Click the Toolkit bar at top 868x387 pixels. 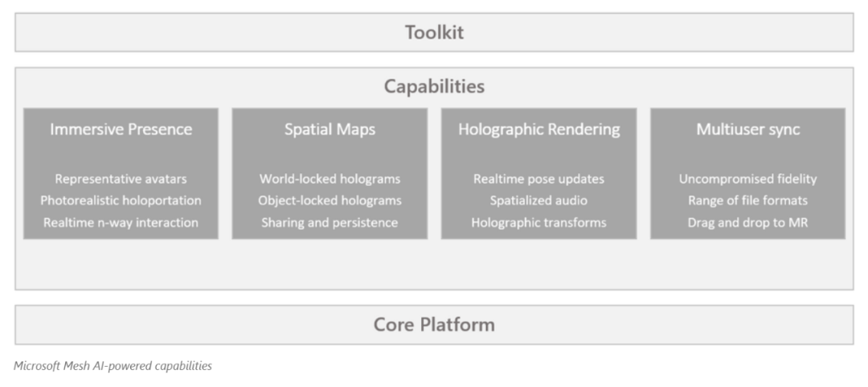434,32
